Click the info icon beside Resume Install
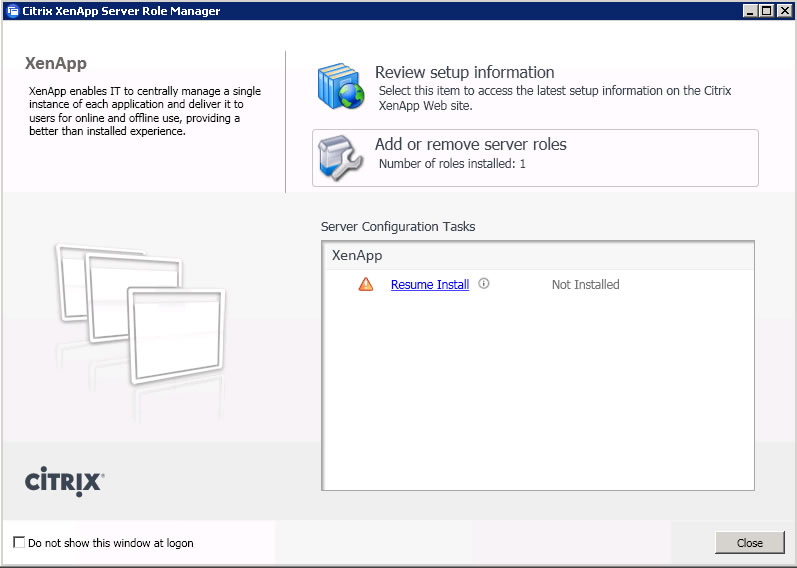 (484, 284)
